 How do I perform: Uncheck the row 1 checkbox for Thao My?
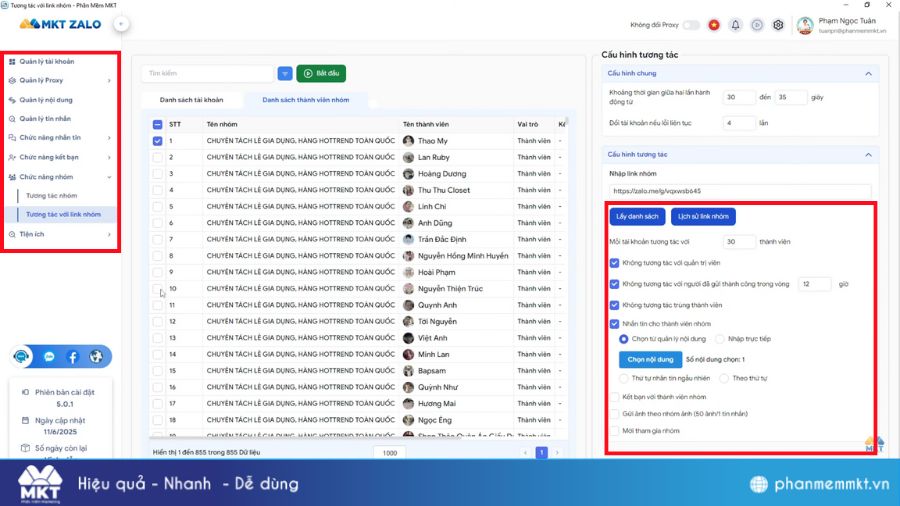(157, 141)
